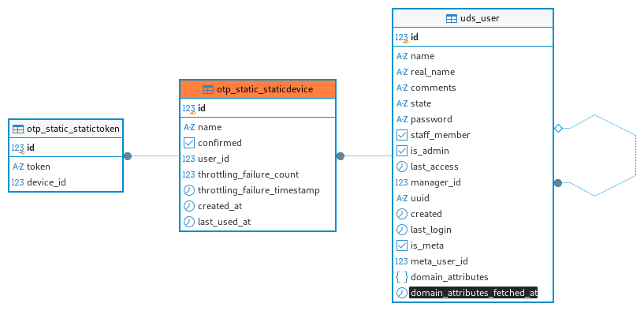
Task: Select the password column name
Action: click(431, 119)
